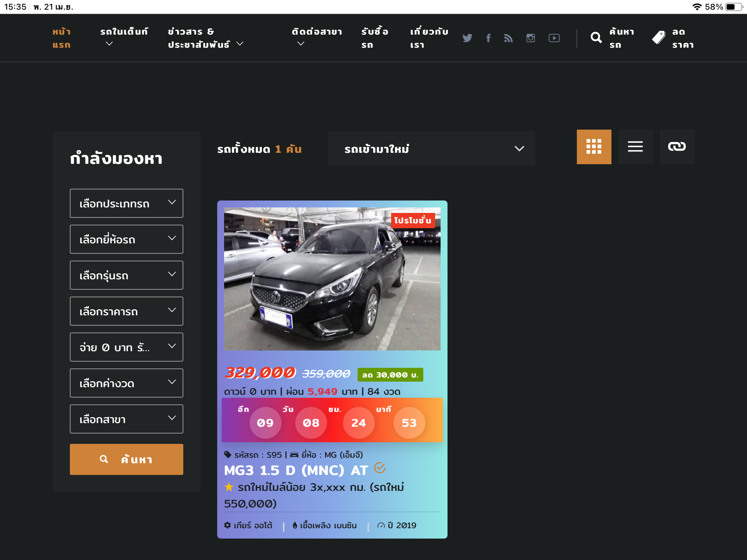Click the magnifier search icon in header

pos(596,37)
